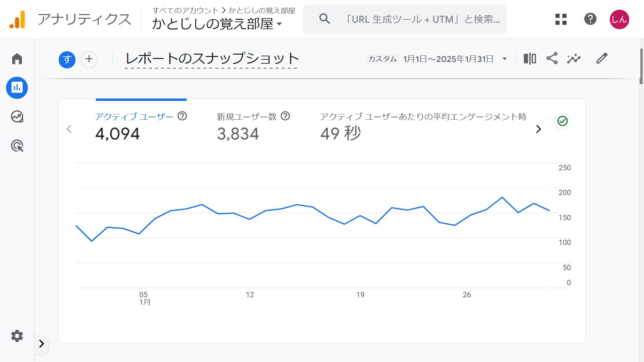The image size is (644, 362).
Task: Click the URL builder search field
Action: pyautogui.click(x=405, y=19)
